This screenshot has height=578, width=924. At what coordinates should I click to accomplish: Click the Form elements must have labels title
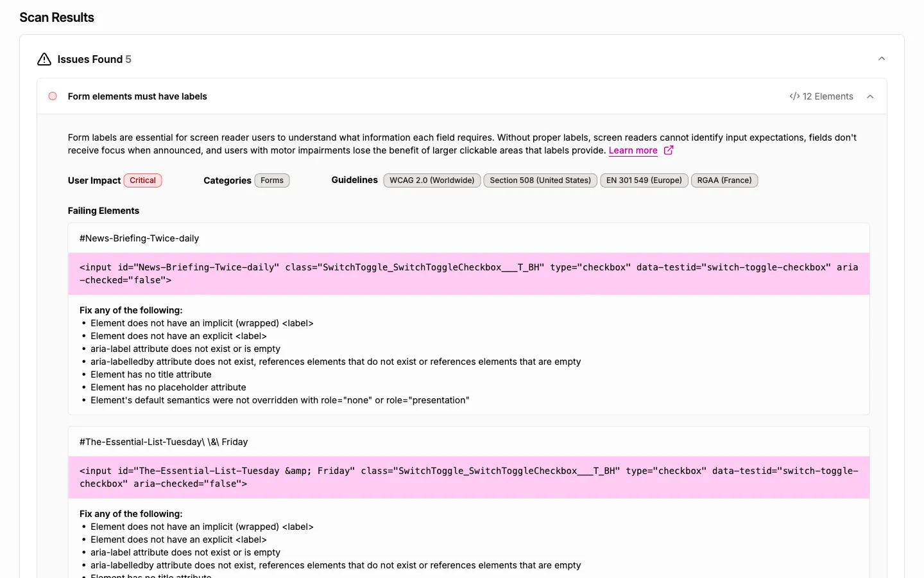[x=137, y=96]
